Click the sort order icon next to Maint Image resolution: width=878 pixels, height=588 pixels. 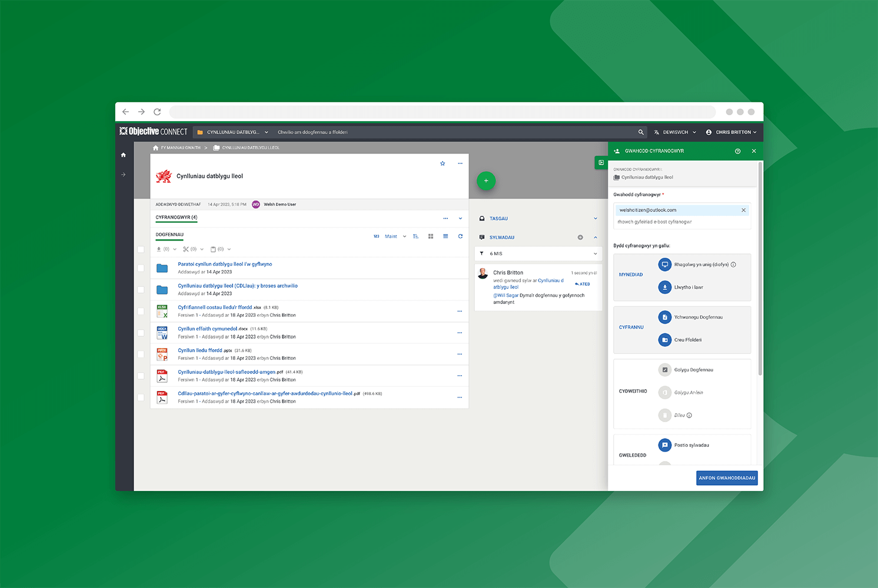415,236
